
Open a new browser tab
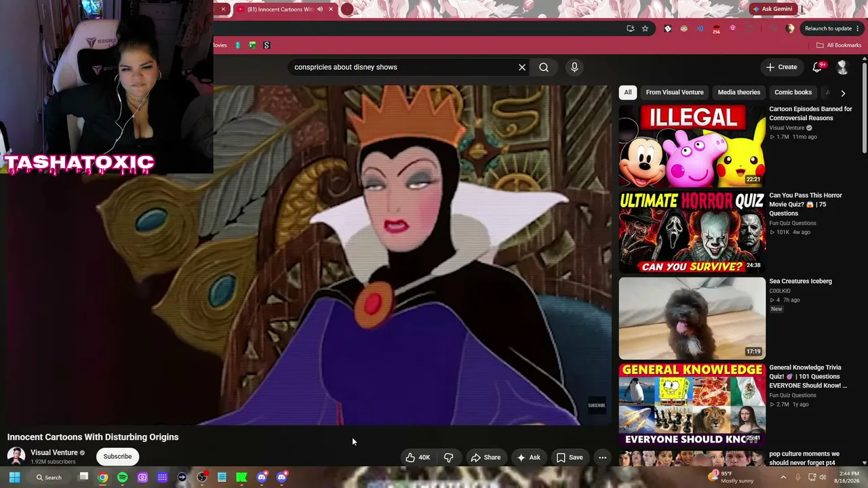point(347,9)
